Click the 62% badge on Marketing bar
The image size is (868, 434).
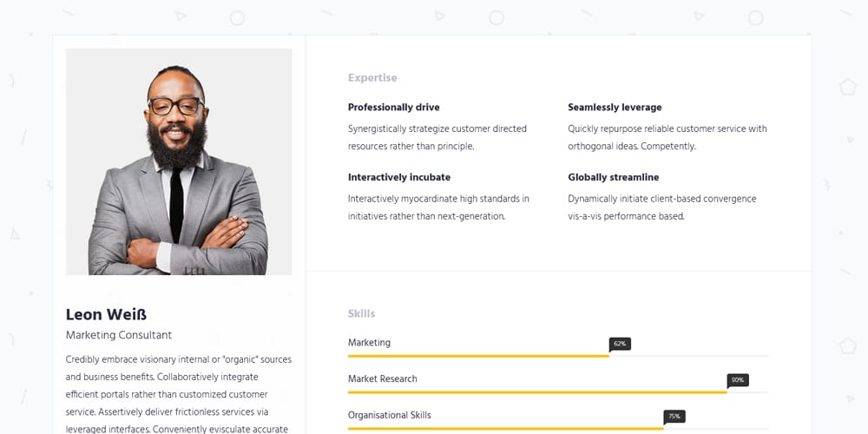point(620,344)
